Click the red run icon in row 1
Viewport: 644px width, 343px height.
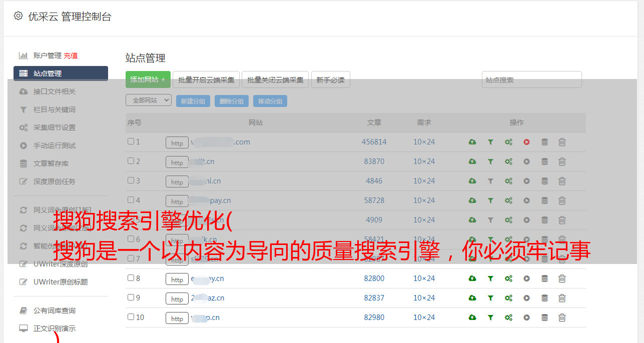526,142
